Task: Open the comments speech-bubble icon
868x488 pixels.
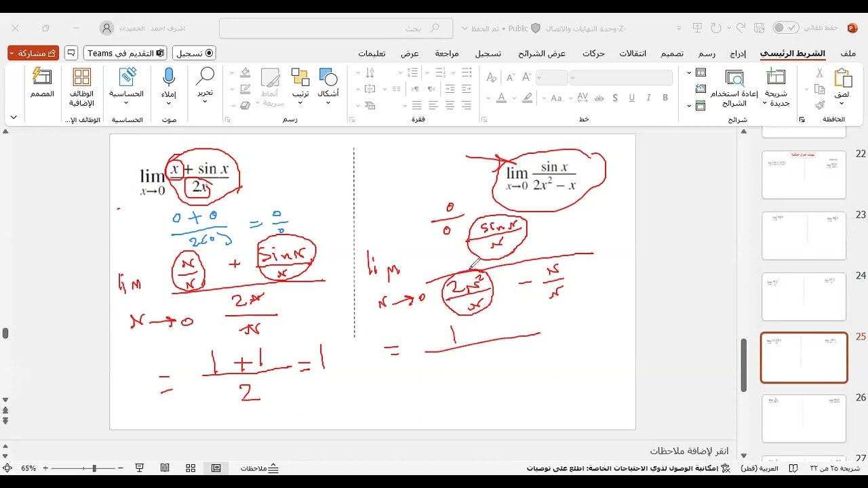Action: (72, 53)
